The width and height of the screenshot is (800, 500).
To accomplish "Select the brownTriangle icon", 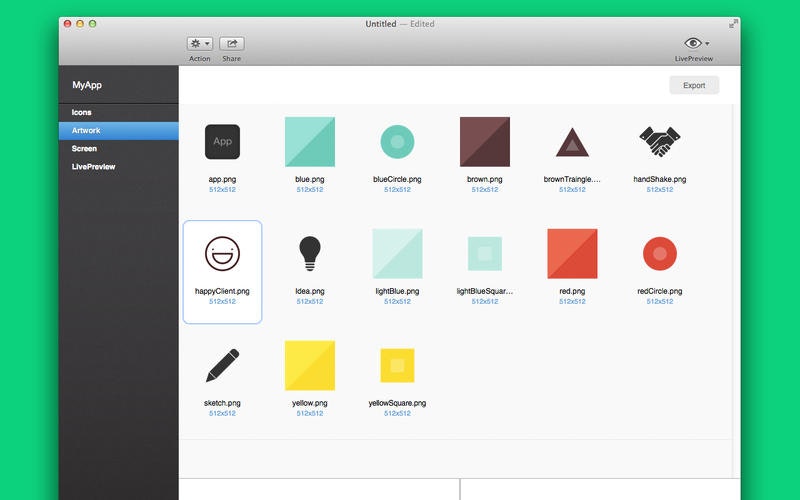I will 572,142.
